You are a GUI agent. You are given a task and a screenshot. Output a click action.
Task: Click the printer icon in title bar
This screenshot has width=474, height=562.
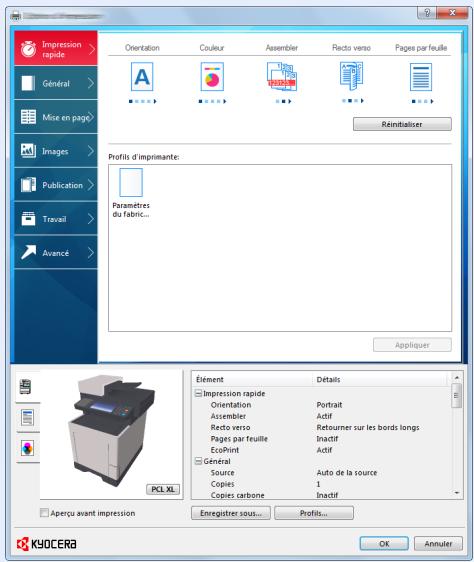pyautogui.click(x=15, y=16)
